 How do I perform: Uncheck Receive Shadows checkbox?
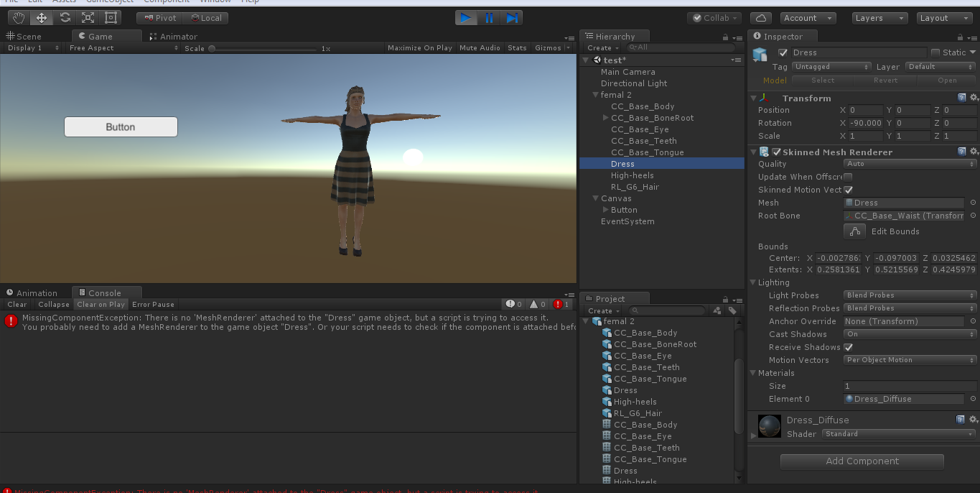coord(848,347)
